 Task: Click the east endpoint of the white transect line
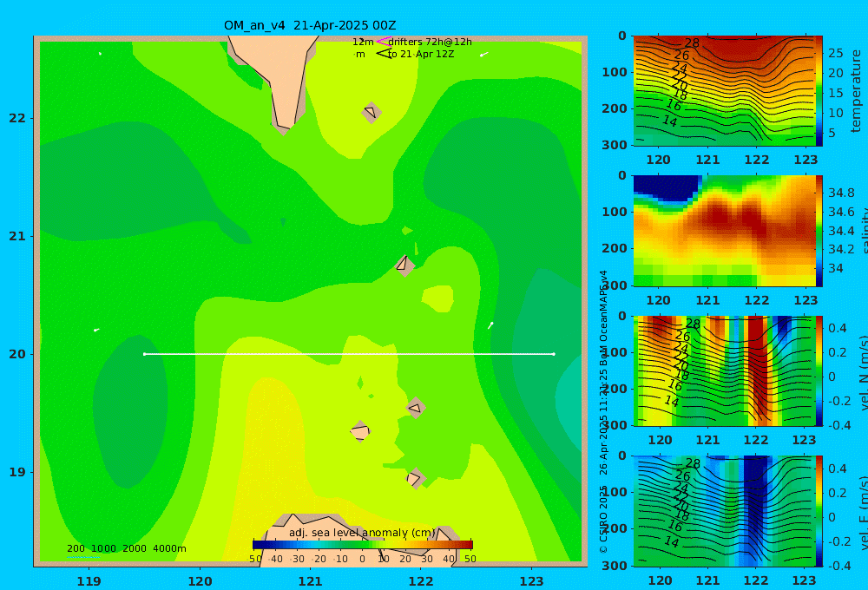(554, 354)
